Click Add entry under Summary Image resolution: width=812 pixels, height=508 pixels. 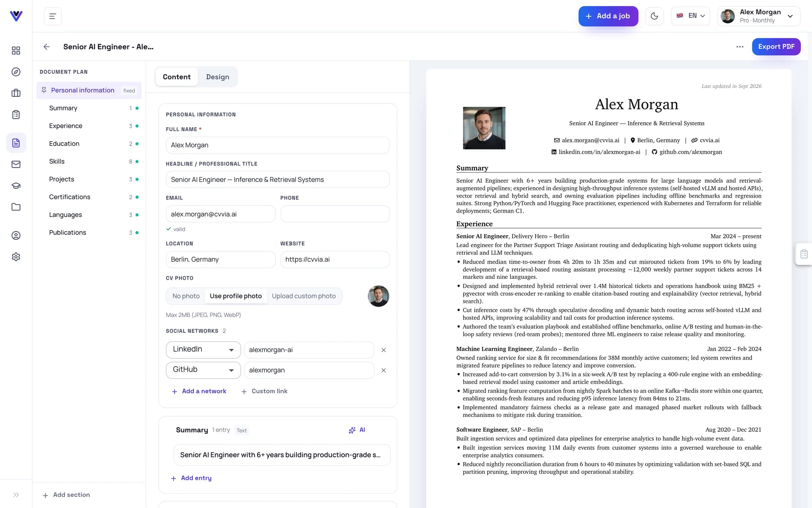click(191, 478)
